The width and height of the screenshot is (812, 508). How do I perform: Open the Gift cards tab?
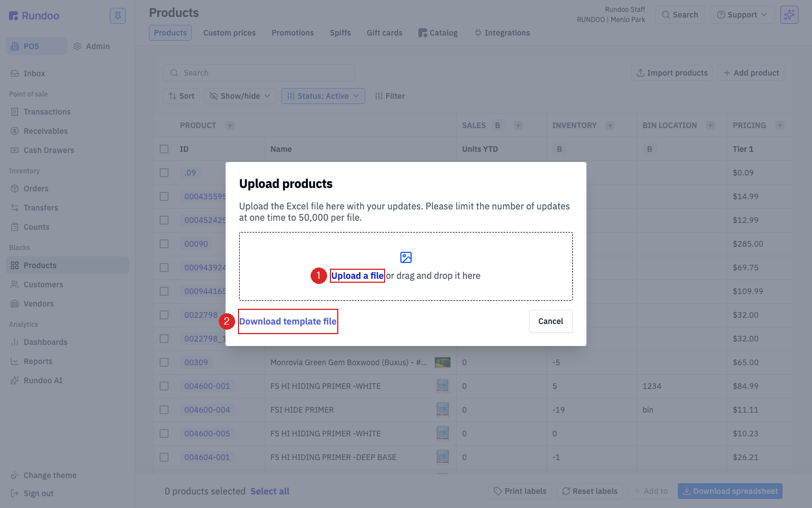point(385,33)
